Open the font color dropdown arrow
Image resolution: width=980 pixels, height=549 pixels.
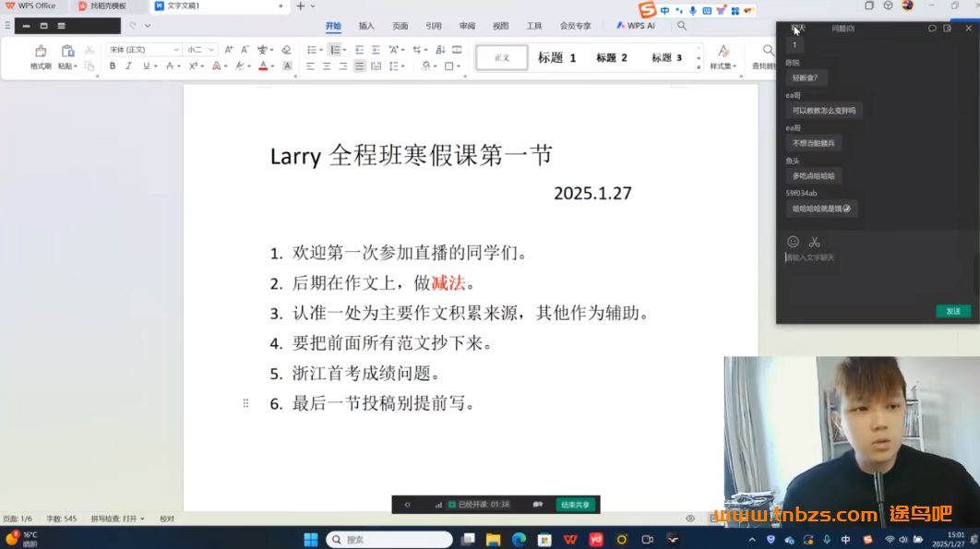[271, 66]
